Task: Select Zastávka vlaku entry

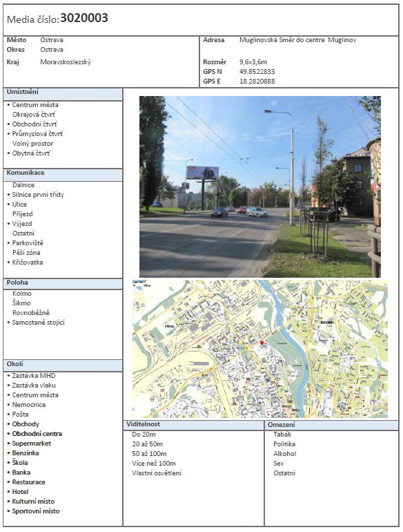Action: [x=34, y=386]
